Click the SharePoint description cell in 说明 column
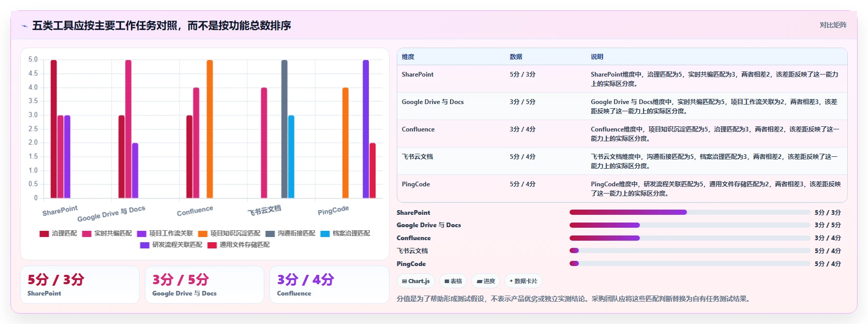 pyautogui.click(x=714, y=79)
